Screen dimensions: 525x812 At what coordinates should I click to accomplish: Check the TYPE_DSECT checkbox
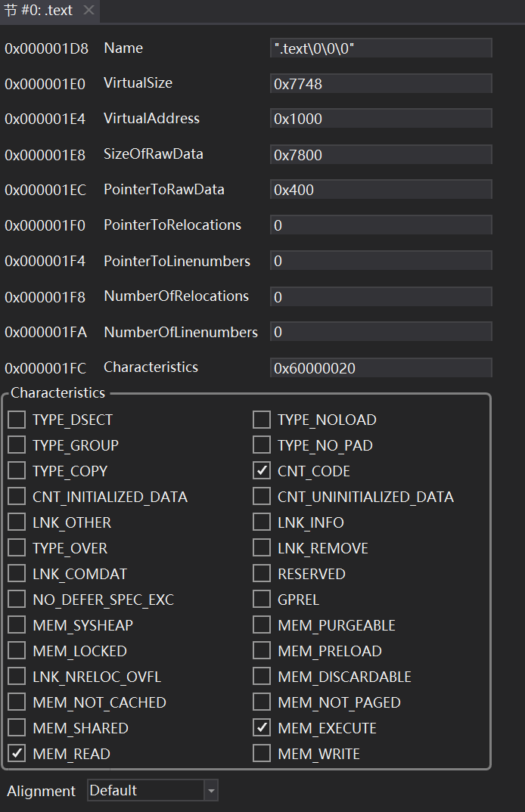pyautogui.click(x=17, y=420)
